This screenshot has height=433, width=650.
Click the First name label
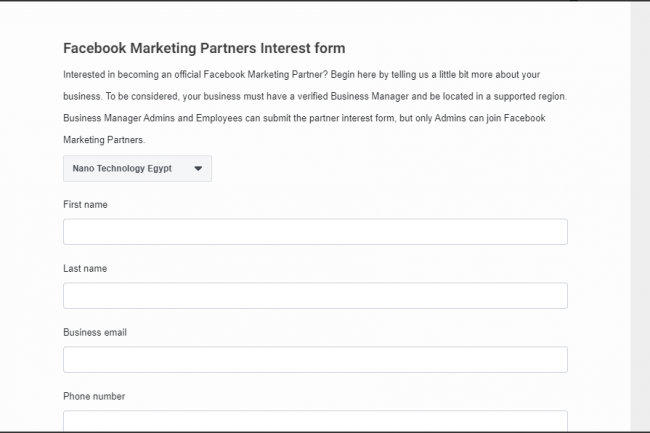85,205
